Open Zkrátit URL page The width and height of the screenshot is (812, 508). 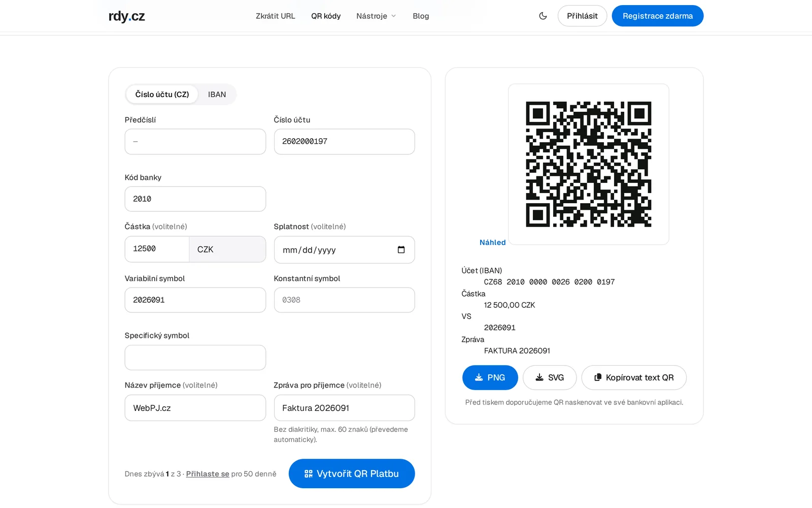click(x=275, y=16)
